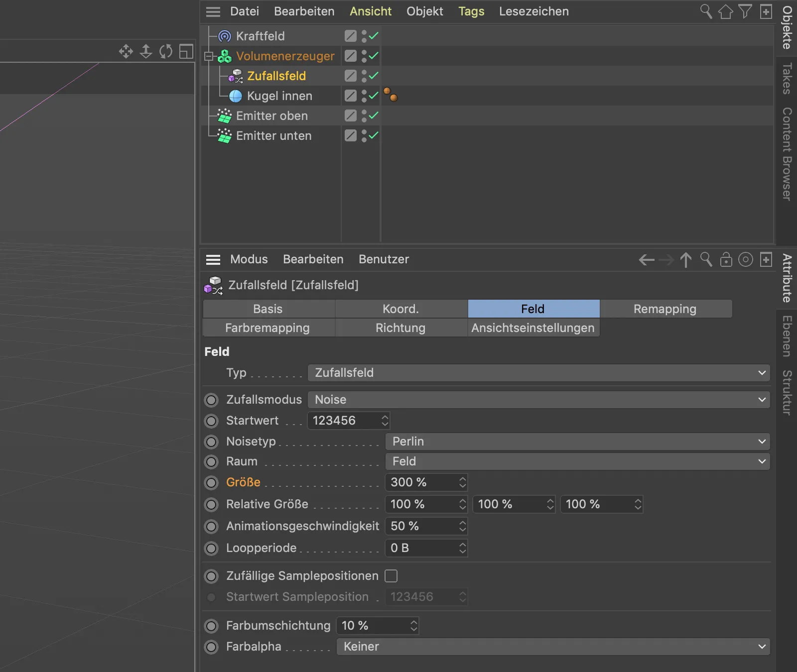The height and width of the screenshot is (672, 797).
Task: Click the Attribute Manager lock mode circle icon
Action: 746,259
